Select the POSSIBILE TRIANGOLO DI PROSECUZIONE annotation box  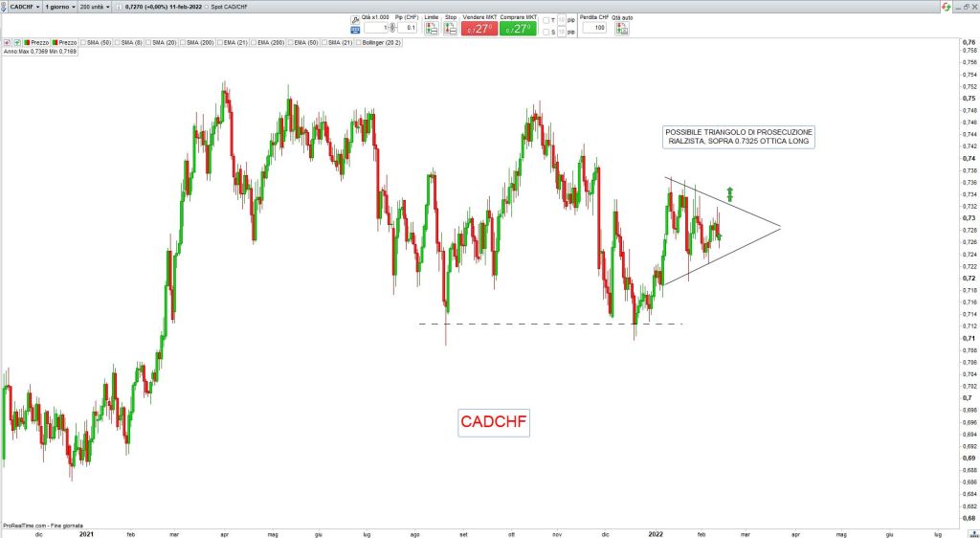[x=739, y=137]
